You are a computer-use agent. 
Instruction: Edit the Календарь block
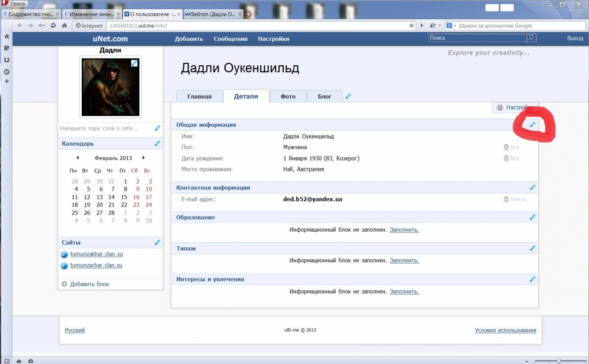157,143
